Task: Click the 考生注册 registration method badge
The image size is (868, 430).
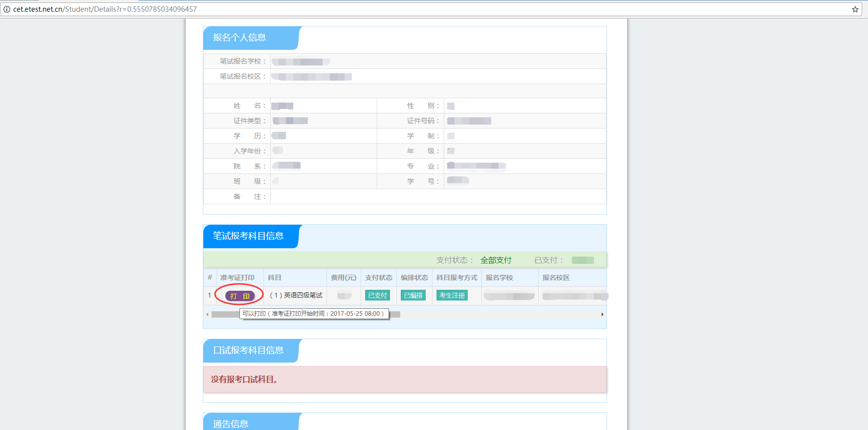Action: click(452, 295)
